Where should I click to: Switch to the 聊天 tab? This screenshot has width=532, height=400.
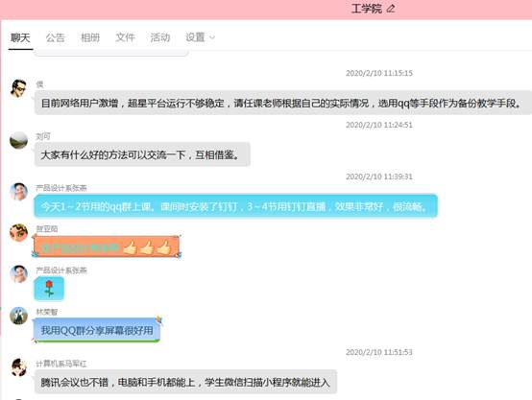[x=20, y=37]
